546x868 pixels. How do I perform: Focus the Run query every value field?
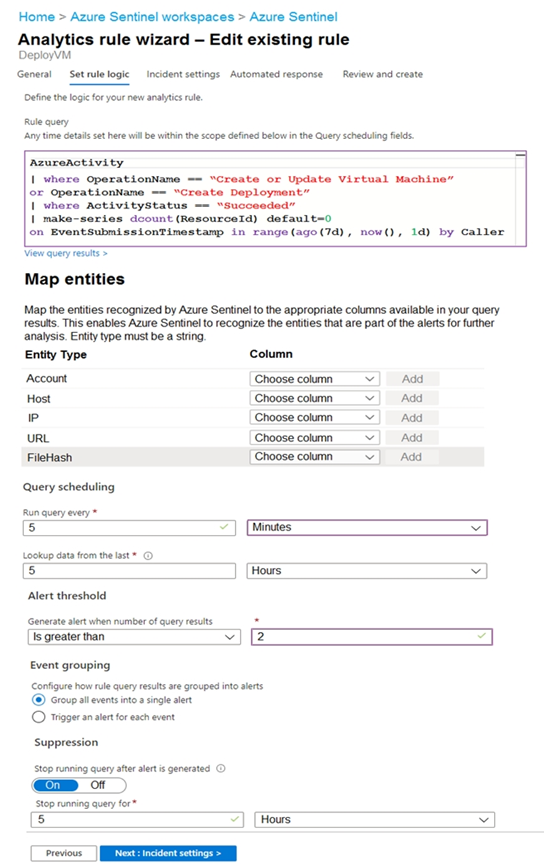click(129, 528)
